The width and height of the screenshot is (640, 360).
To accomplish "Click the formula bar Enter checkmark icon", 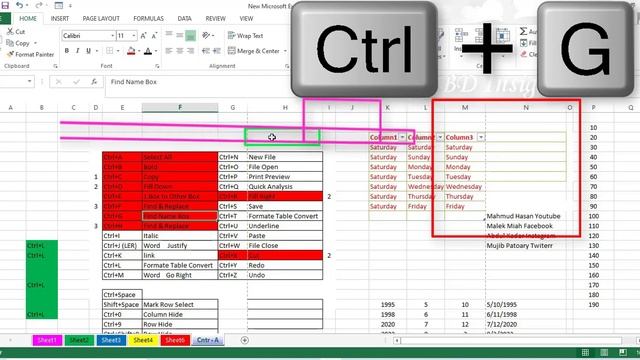I will [x=76, y=82].
